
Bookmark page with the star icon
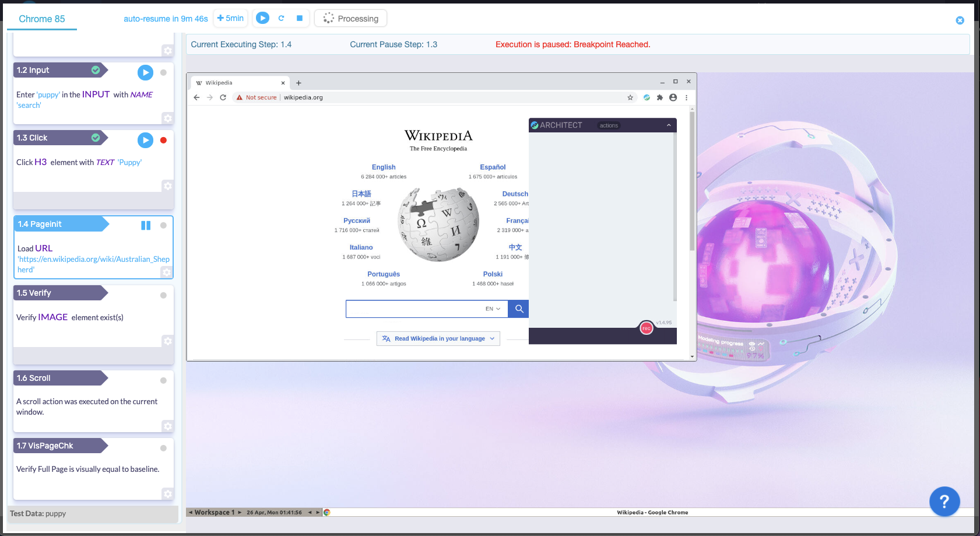pyautogui.click(x=630, y=97)
